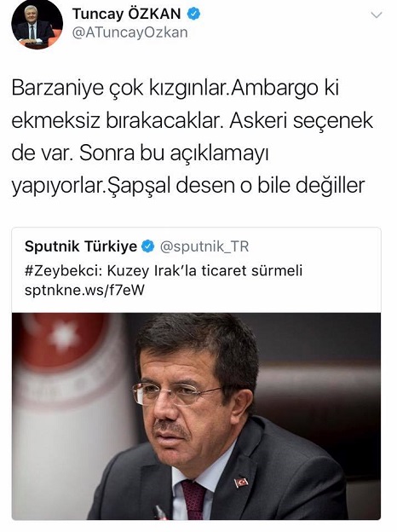View the quoted tweet's photo of the minister
397x532 pixels.
[x=196, y=416]
